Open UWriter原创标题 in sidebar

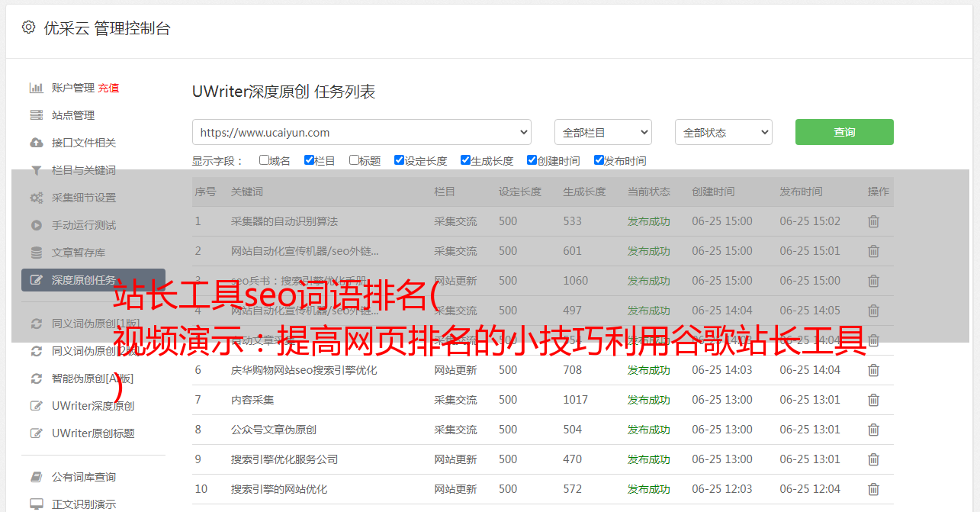(93, 433)
